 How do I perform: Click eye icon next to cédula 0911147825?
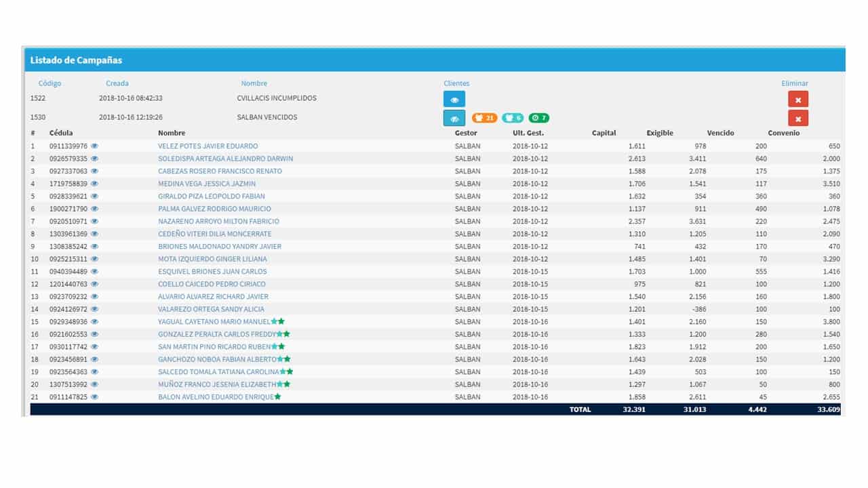click(95, 397)
